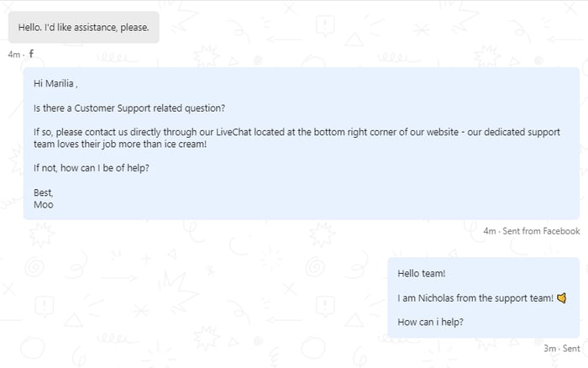Click the '4m' timestamp under the first message
The width and height of the screenshot is (588, 368).
(x=13, y=55)
